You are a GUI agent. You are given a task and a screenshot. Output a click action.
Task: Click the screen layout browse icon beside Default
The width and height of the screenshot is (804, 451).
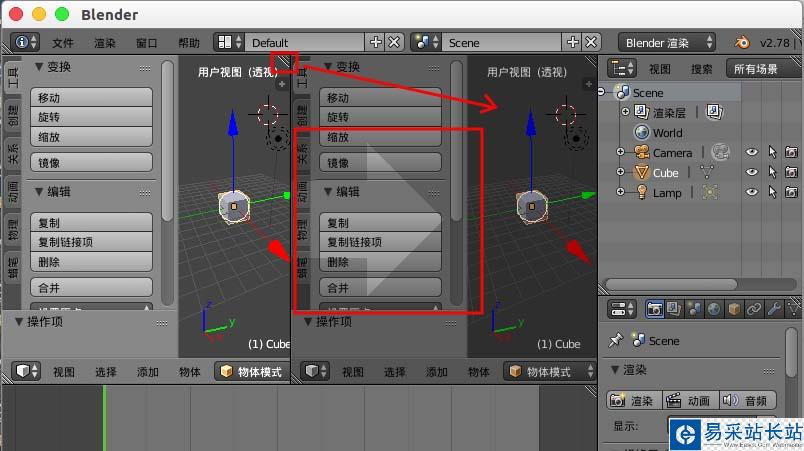click(x=229, y=42)
